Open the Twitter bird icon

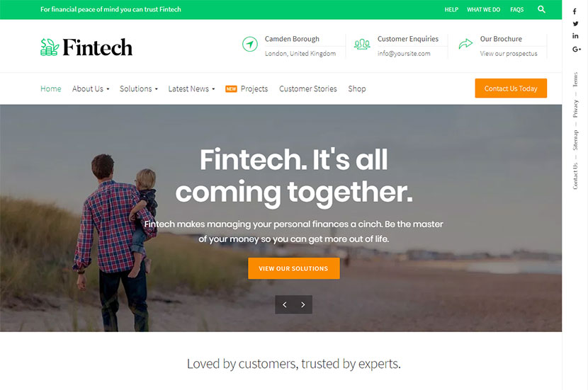pos(575,23)
